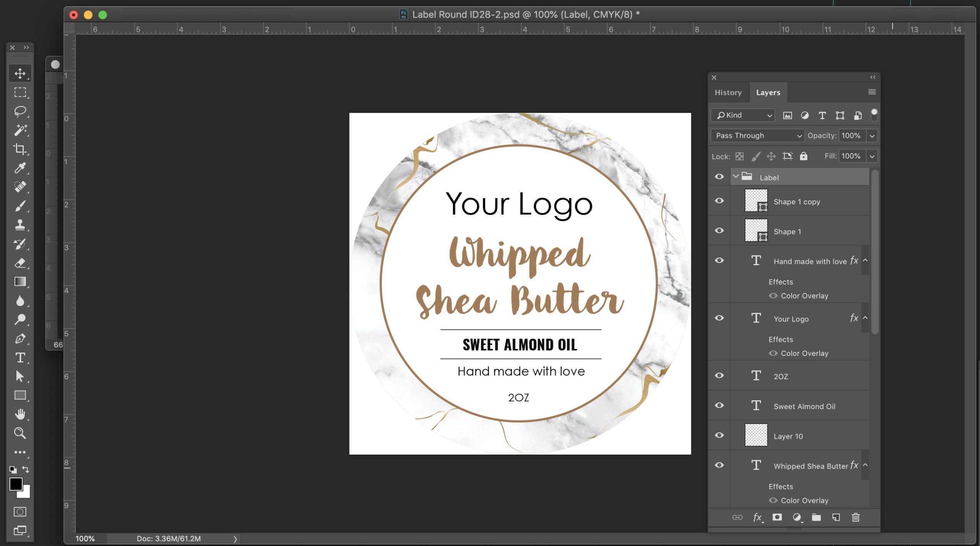Switch to the History tab
Image resolution: width=980 pixels, height=546 pixels.
click(728, 92)
